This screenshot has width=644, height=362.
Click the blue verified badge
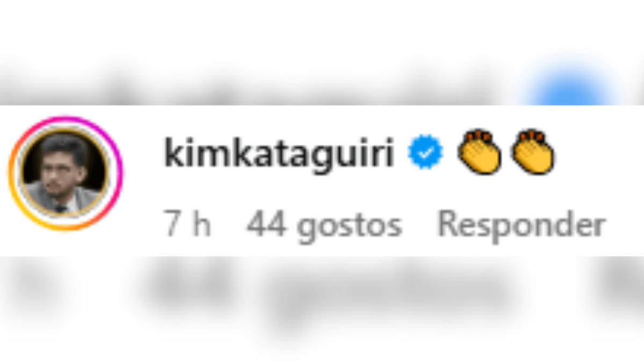pos(425,154)
